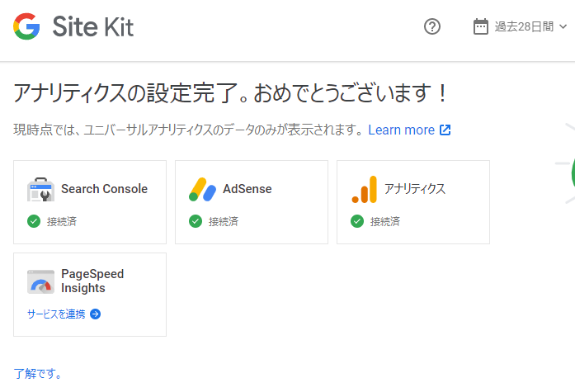The height and width of the screenshot is (392, 575).
Task: Open the Learn more link
Action: click(x=401, y=130)
